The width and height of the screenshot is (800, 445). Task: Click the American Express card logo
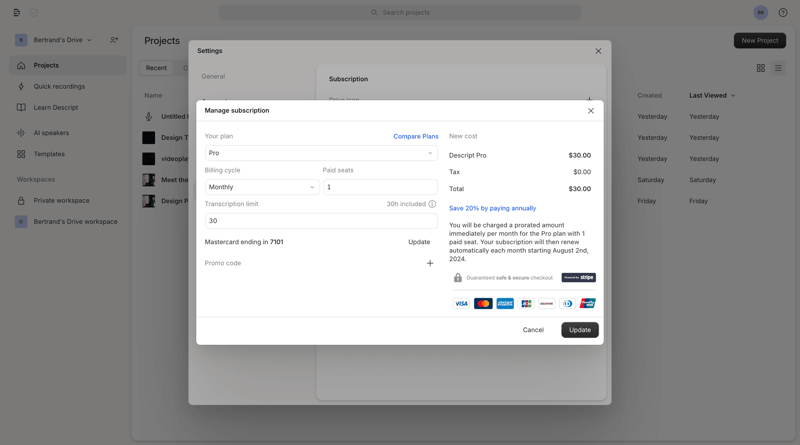[505, 304]
